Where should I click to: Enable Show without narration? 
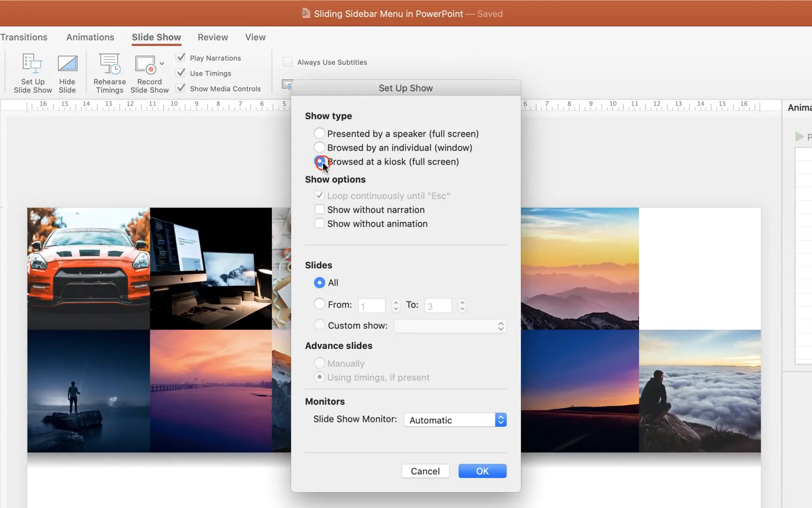click(319, 209)
